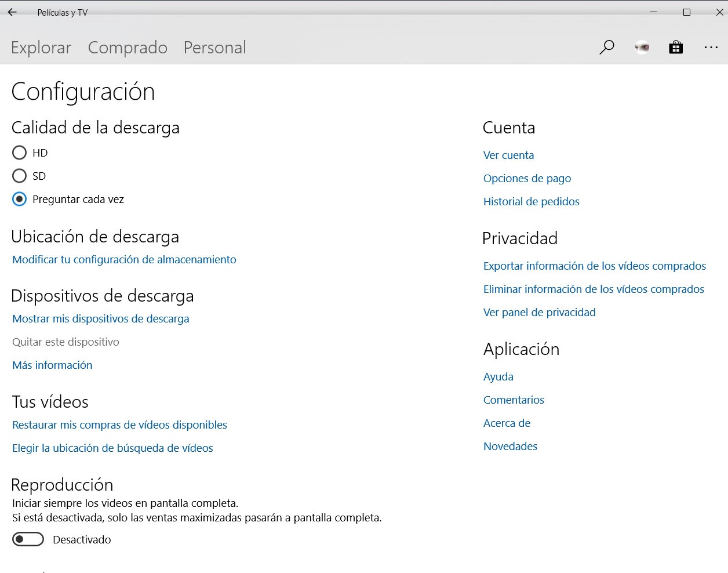Close the Películas y TV window
The image size is (728, 573).
click(x=719, y=12)
